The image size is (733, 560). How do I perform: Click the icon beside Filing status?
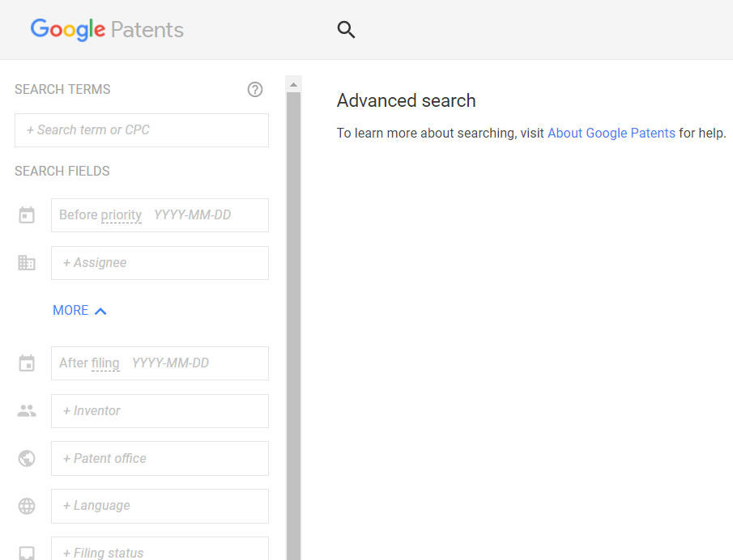[27, 553]
